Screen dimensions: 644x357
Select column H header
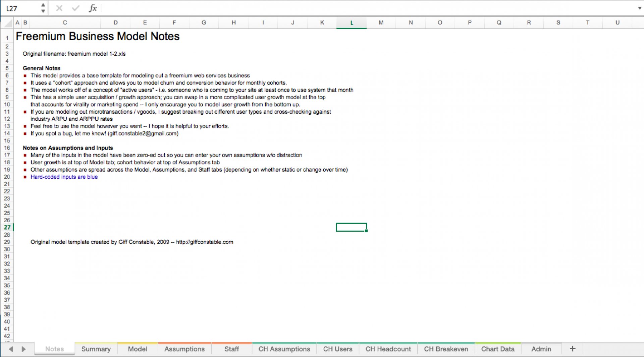coord(233,23)
